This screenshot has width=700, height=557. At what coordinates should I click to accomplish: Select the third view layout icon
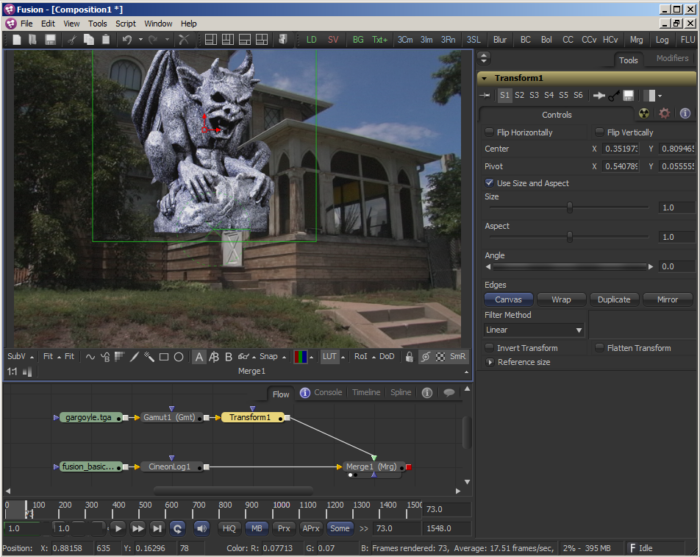click(x=245, y=40)
